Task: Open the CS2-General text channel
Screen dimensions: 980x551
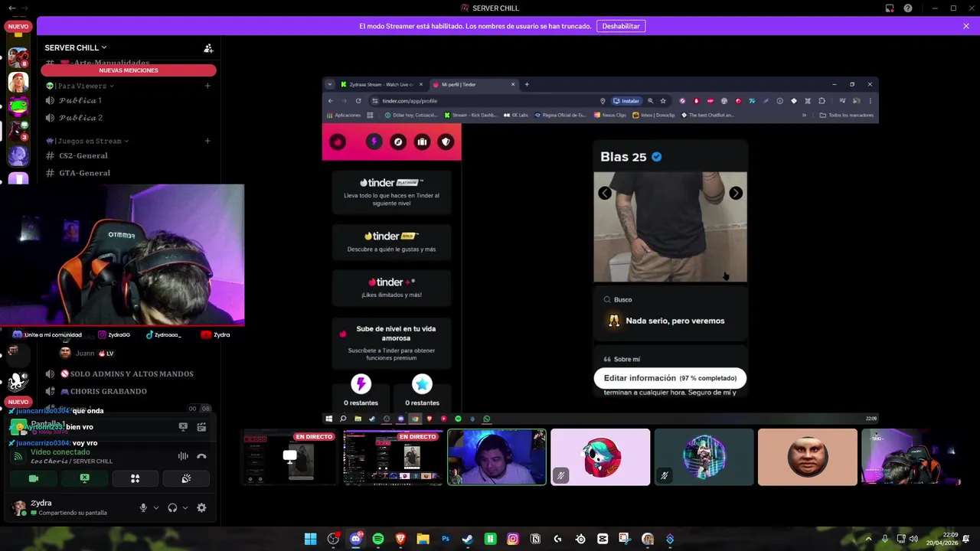Action: [x=129, y=155]
